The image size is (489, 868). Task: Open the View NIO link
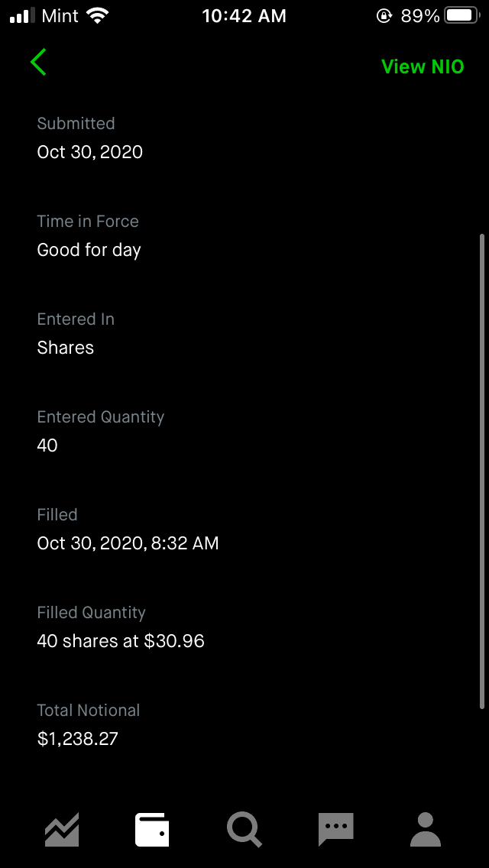(423, 66)
